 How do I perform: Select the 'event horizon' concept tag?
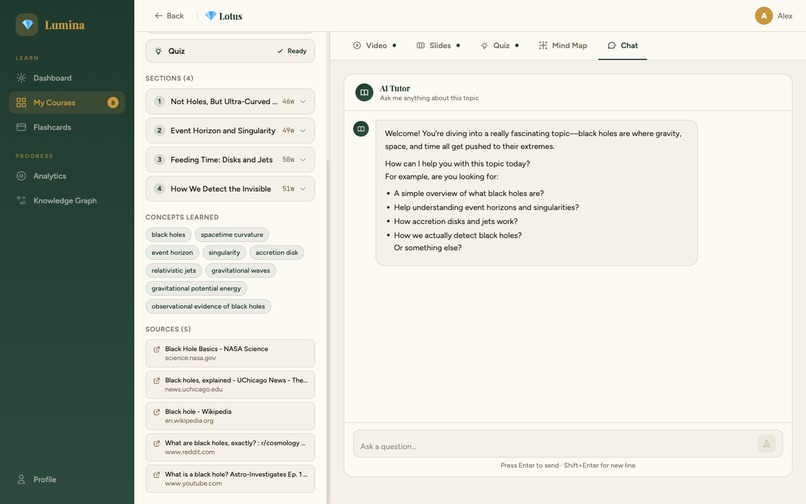coord(172,253)
